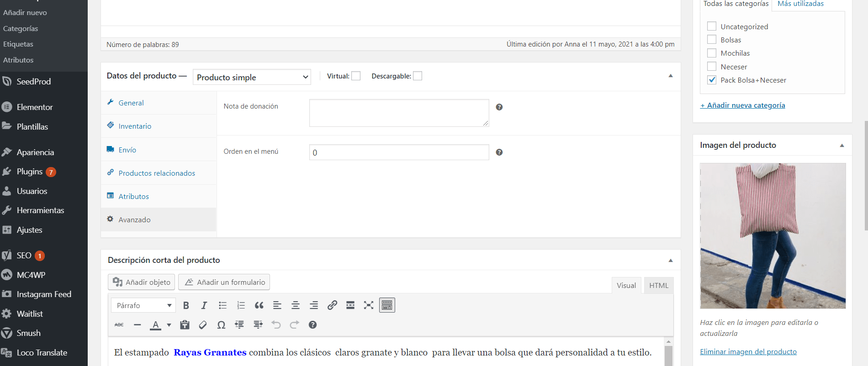Clear formatting with the eraser icon
868x366 pixels.
203,325
